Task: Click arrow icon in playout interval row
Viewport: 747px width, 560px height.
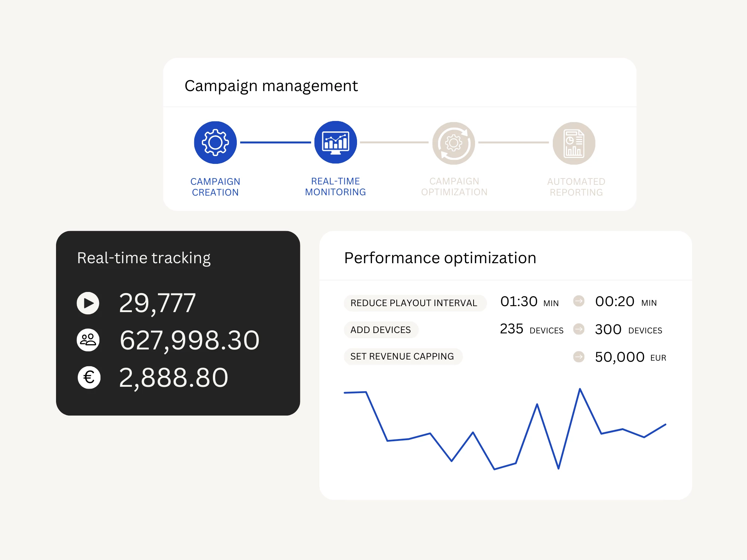Action: point(579,301)
